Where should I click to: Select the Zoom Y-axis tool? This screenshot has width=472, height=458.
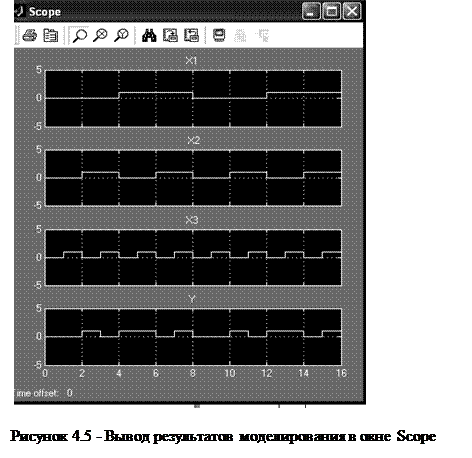(x=121, y=35)
